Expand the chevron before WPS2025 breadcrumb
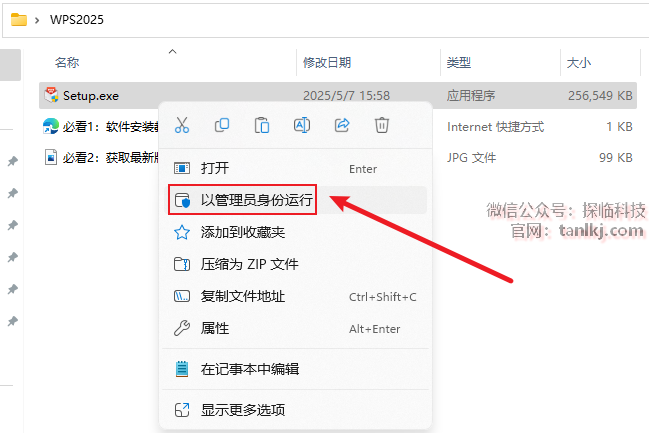 (37, 20)
